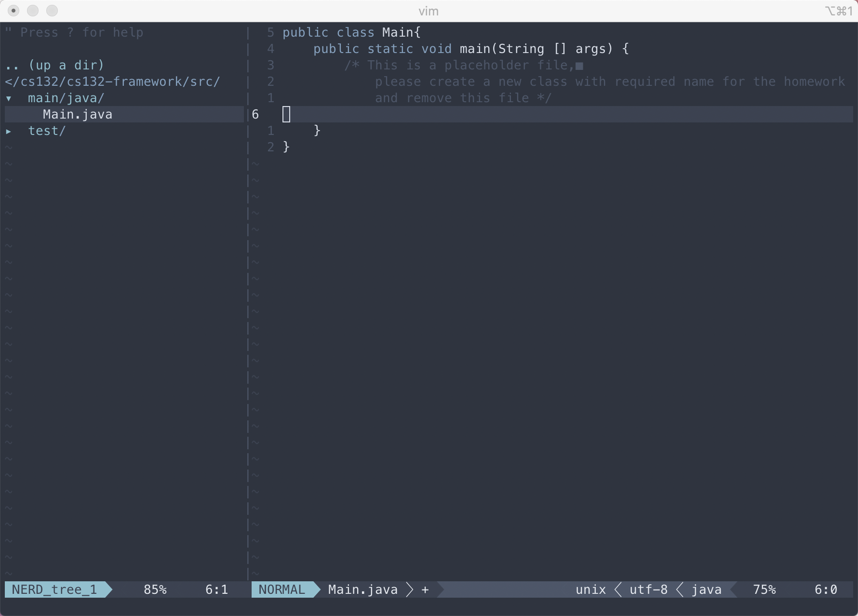
Task: Click the java filetype indicator
Action: coord(707,589)
